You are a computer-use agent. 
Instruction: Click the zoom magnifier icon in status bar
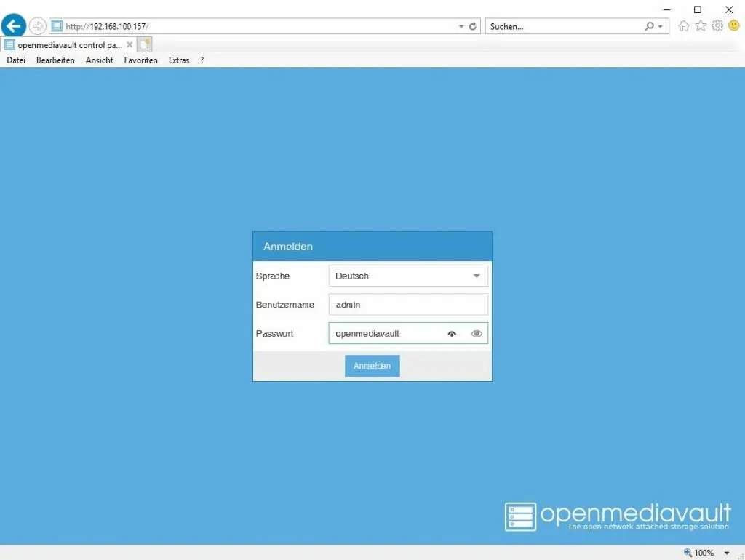(688, 553)
